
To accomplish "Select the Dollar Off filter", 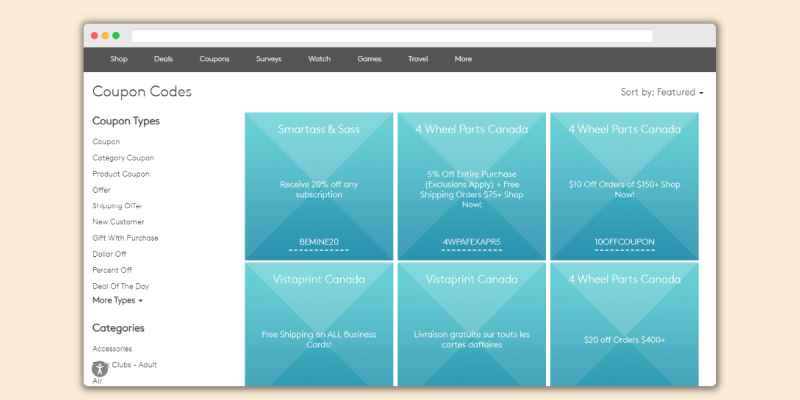I will coord(109,254).
